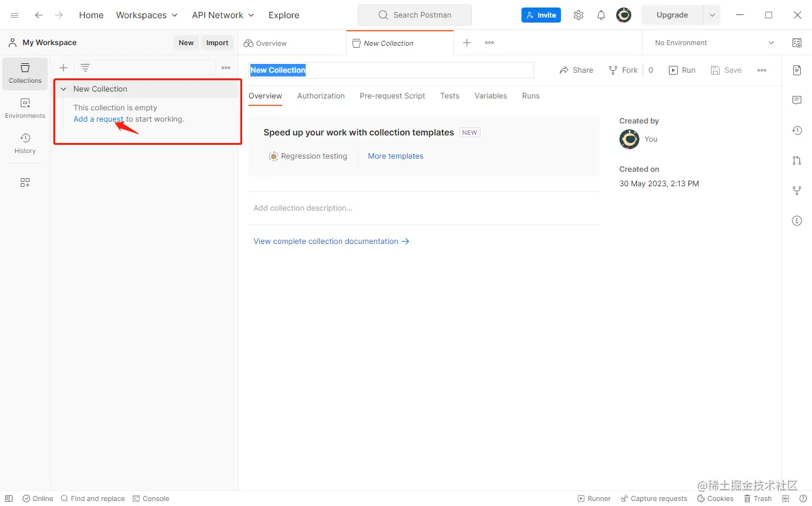Fork the collection

[x=623, y=70]
